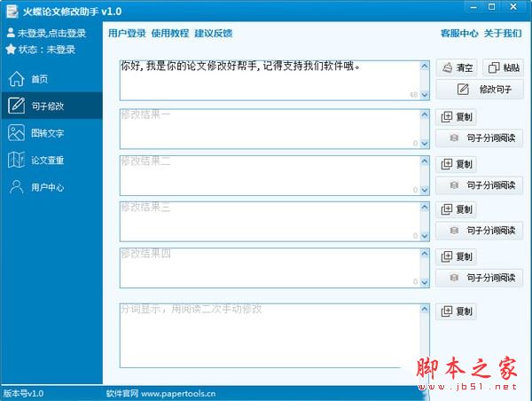
Task: Click the star icon next to 状态
Action: 11,49
